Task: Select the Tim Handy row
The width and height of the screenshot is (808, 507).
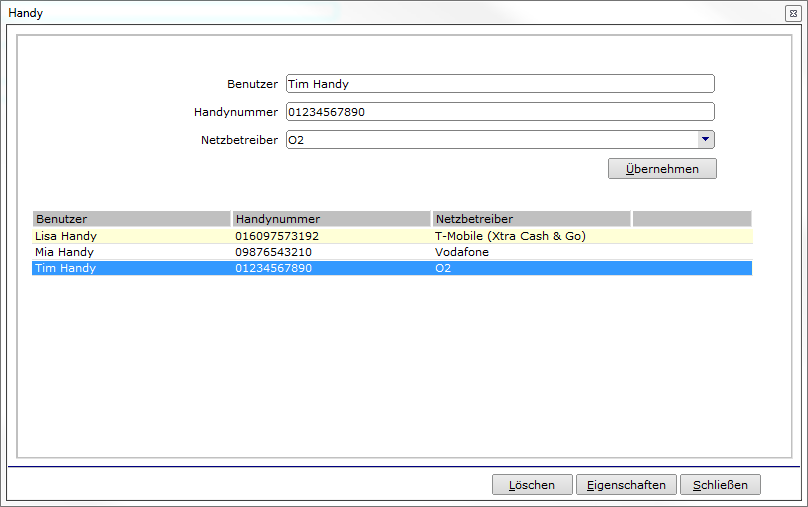Action: [x=392, y=268]
